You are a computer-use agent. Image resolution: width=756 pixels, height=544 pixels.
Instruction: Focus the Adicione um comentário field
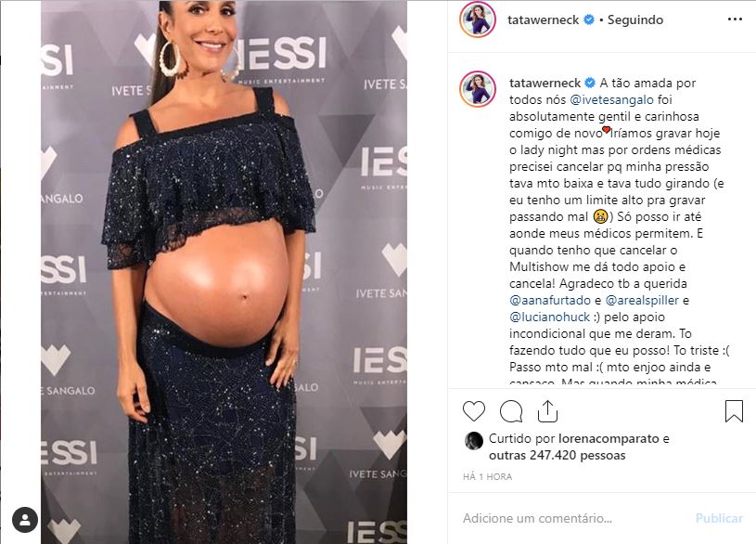[x=574, y=518]
